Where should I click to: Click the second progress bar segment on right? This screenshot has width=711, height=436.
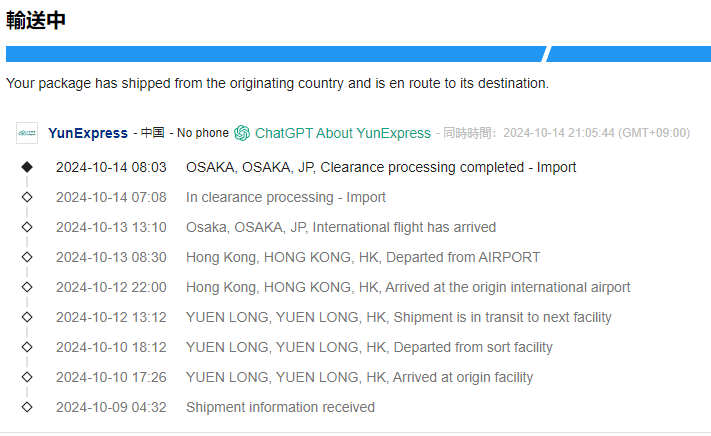pos(629,54)
